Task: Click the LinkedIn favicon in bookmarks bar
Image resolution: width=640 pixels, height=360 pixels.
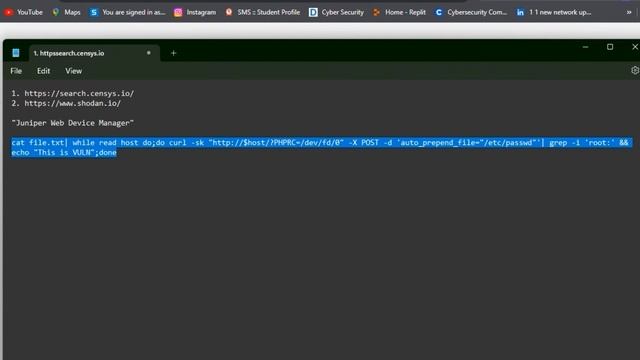Action: click(520, 12)
